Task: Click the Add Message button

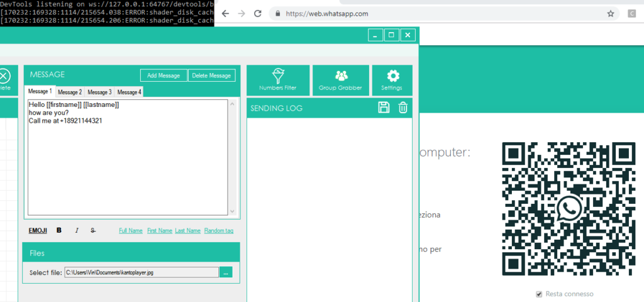Action: coord(164,75)
